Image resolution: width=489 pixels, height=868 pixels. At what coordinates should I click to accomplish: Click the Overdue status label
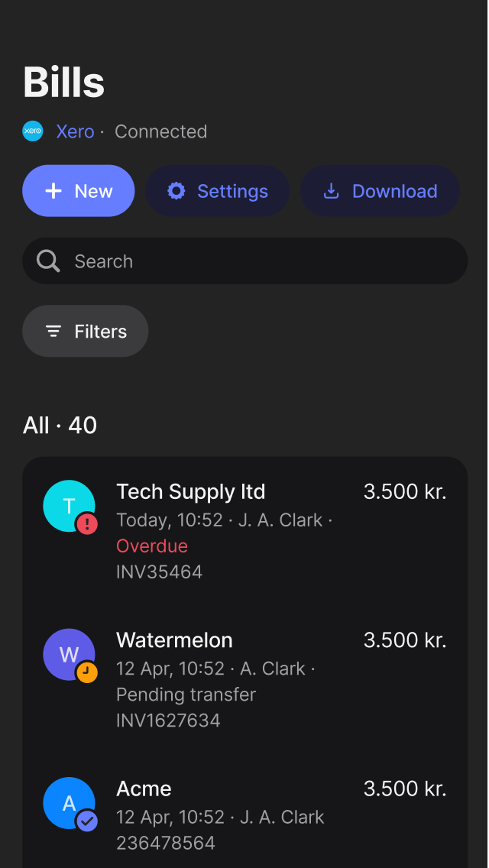pyautogui.click(x=152, y=546)
